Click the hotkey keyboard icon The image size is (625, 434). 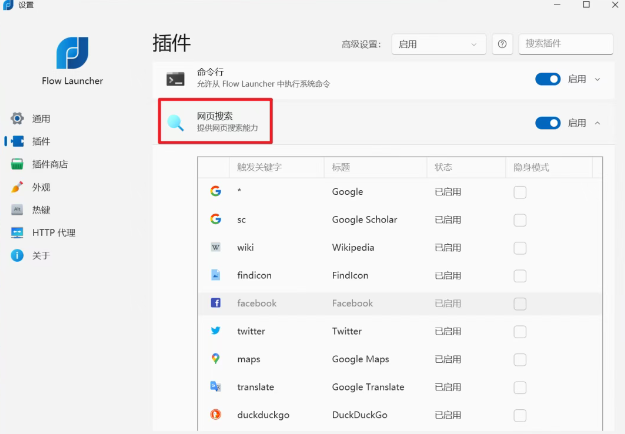click(17, 210)
